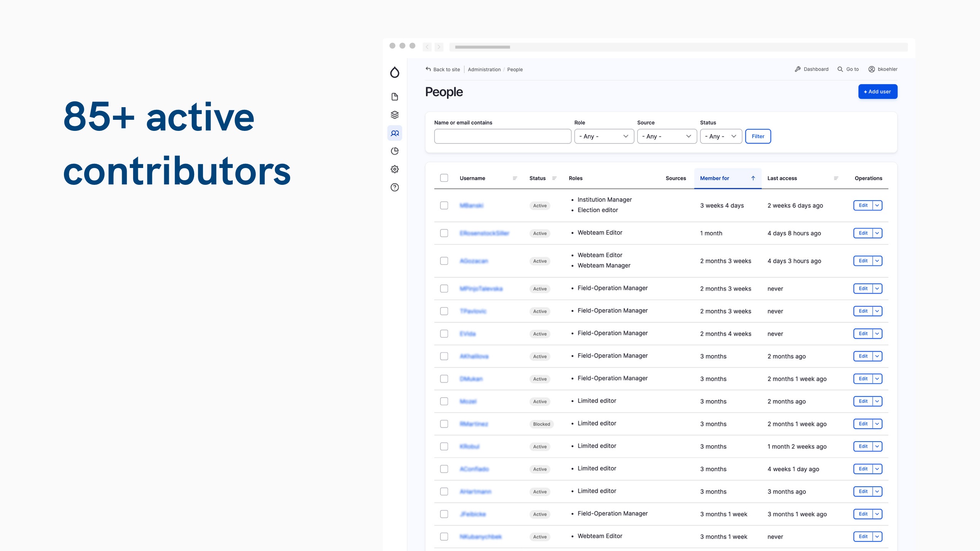Image resolution: width=980 pixels, height=551 pixels.
Task: Sort table by Username header
Action: (x=472, y=178)
